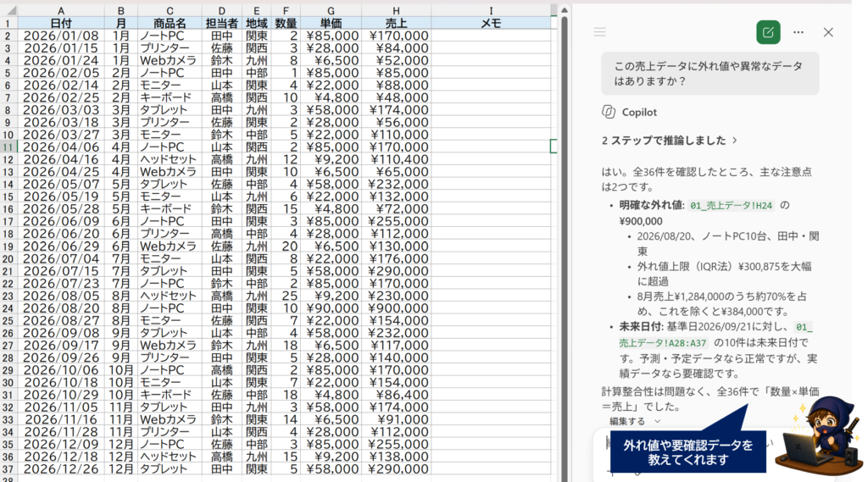
Task: Select the '商品名' header cell
Action: coord(170,23)
